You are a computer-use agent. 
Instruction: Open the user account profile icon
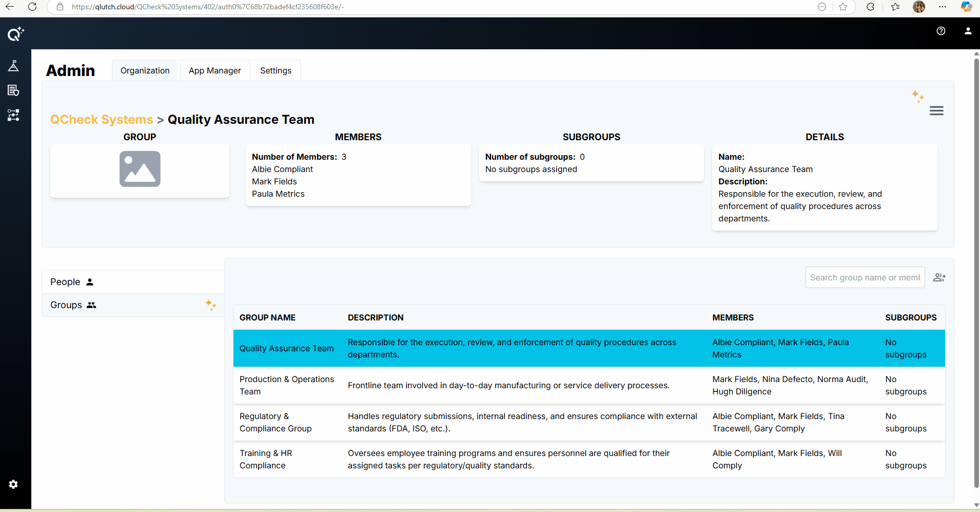(x=968, y=31)
